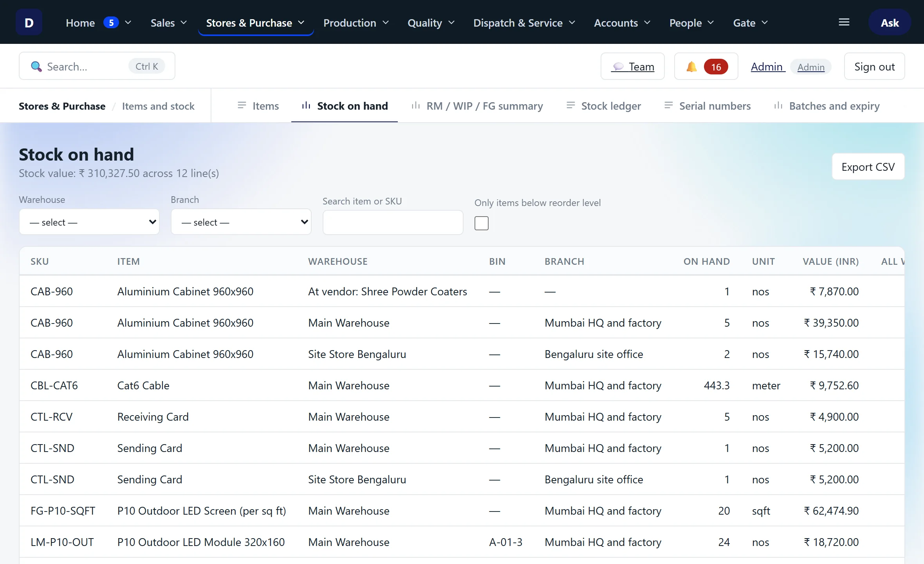Click the Ask button
This screenshot has width=924, height=564.
coord(890,23)
